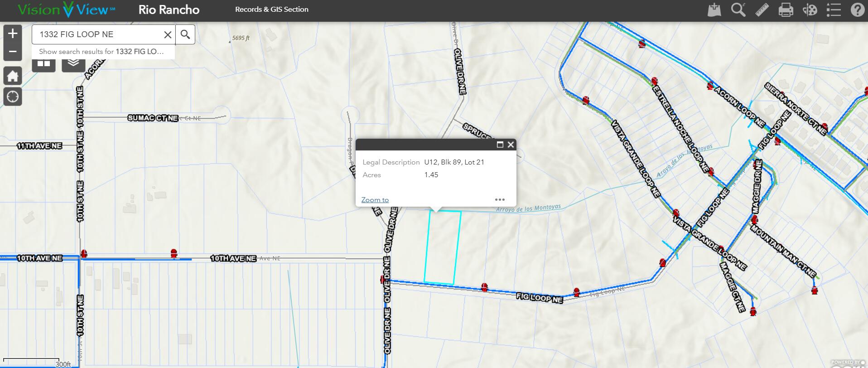
Task: Click the ESTRELLA NOCHE LOOP NE label
Action: pyautogui.click(x=680, y=129)
